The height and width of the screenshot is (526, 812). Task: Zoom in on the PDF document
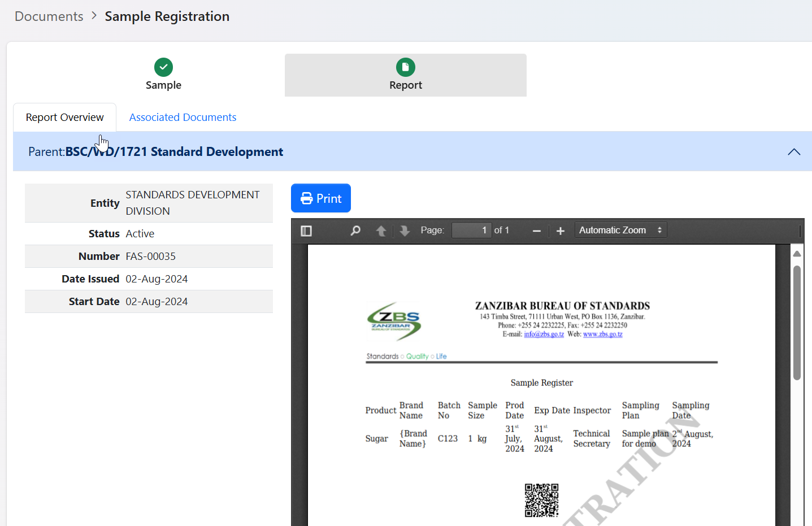561,231
